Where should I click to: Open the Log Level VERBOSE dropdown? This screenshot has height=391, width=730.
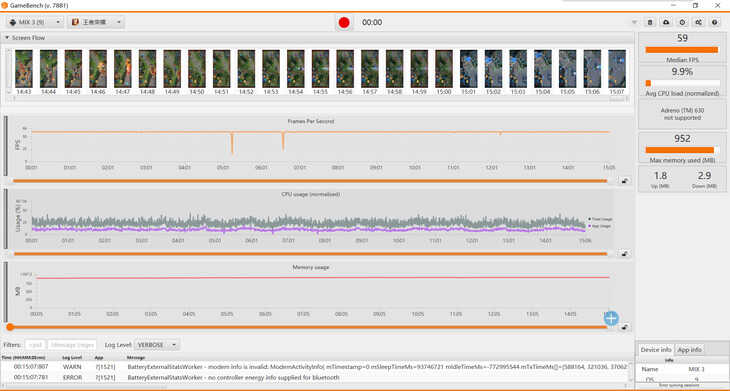point(157,345)
